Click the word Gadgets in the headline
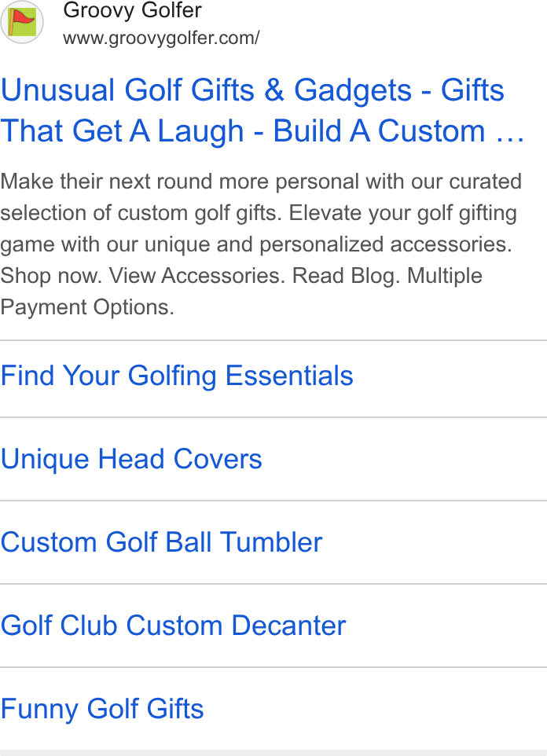Screen dimensions: 547x756 tap(353, 90)
